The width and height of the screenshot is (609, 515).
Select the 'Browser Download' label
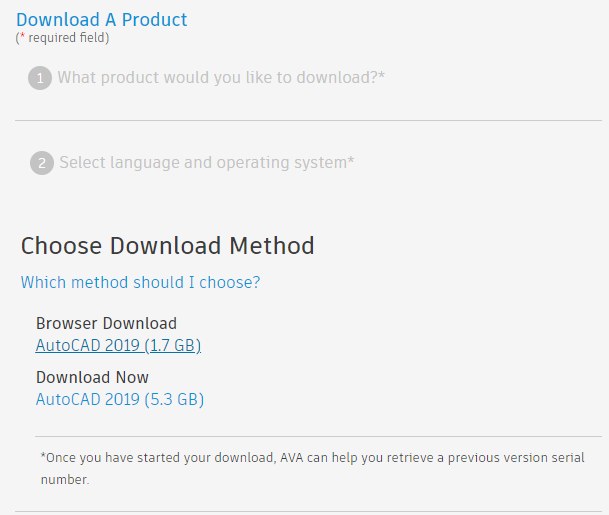tap(106, 323)
